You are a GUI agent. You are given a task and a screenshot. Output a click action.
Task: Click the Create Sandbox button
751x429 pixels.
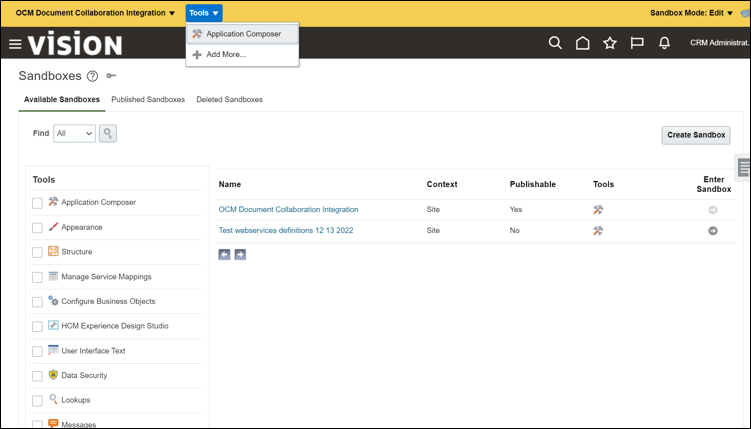pyautogui.click(x=696, y=135)
